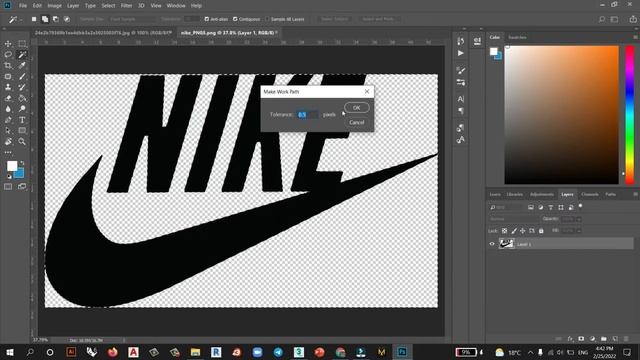Image resolution: width=640 pixels, height=360 pixels.
Task: Open the Fill value dropdown arrow
Action: pos(578,231)
